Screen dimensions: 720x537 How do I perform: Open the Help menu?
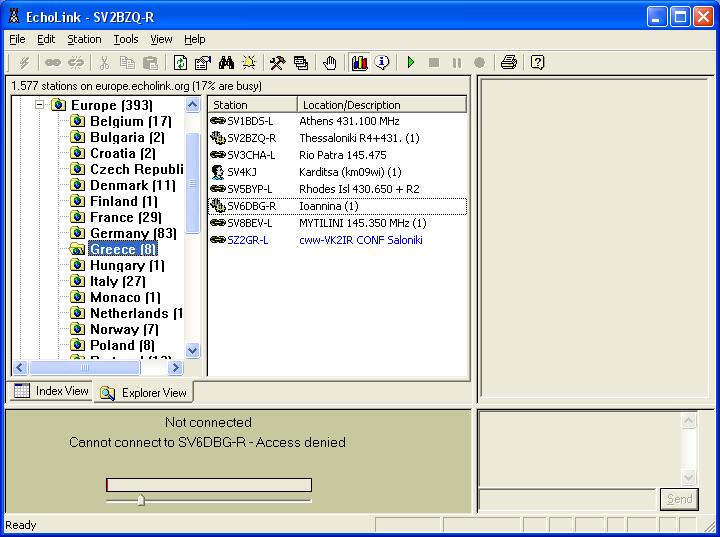(x=195, y=40)
